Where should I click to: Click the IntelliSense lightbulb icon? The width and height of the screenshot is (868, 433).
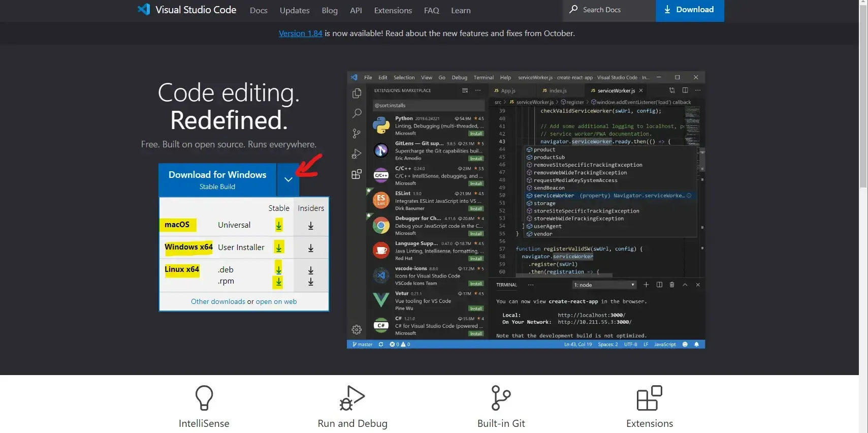[x=204, y=397]
